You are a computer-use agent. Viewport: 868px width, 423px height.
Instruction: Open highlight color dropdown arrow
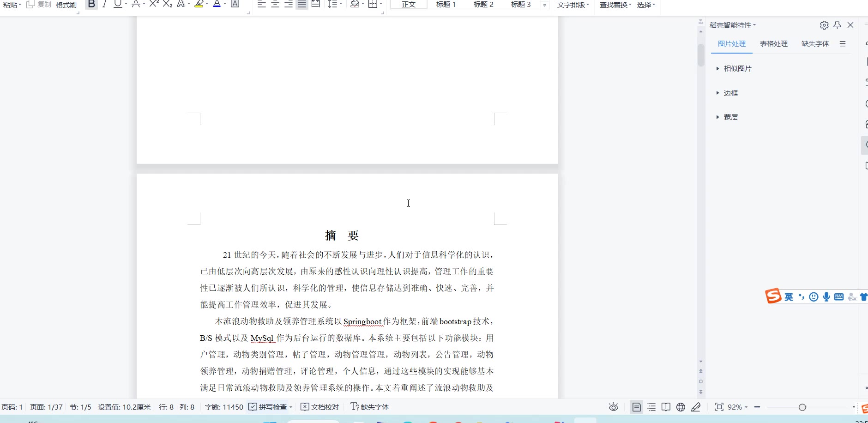[x=207, y=4]
